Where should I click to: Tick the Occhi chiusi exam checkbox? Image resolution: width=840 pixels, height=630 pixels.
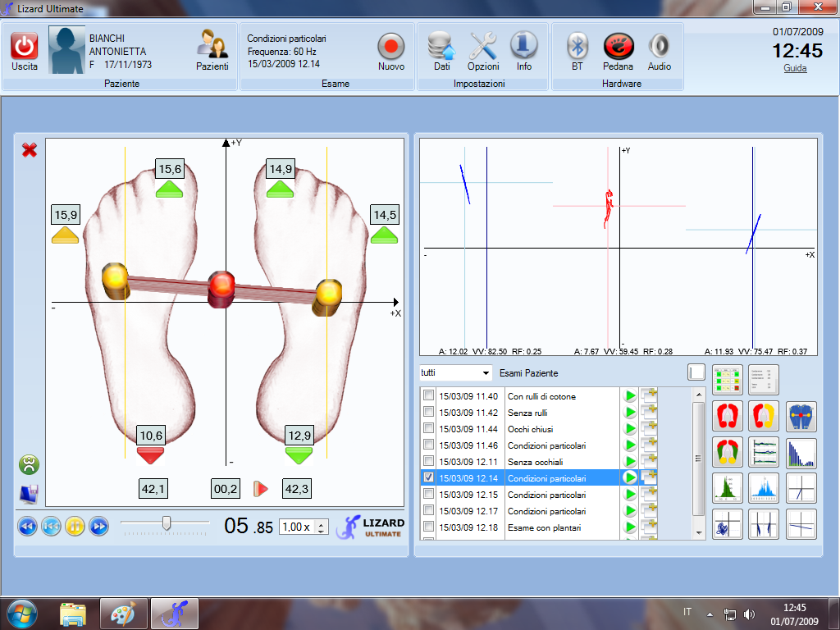click(428, 429)
